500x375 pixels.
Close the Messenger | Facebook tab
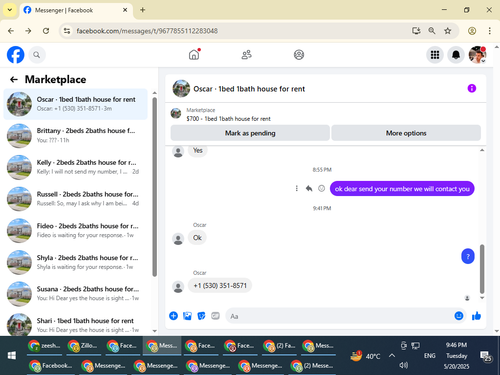tap(125, 10)
